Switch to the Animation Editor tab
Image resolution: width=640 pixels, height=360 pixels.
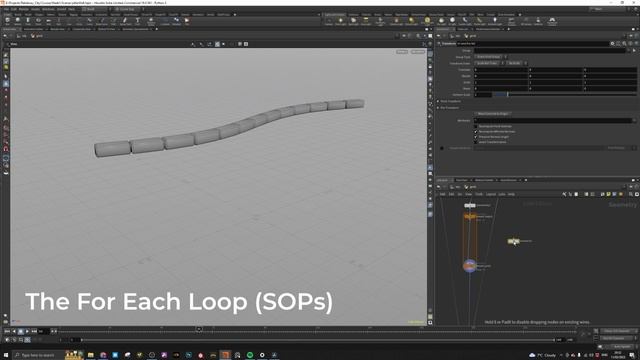33,29
